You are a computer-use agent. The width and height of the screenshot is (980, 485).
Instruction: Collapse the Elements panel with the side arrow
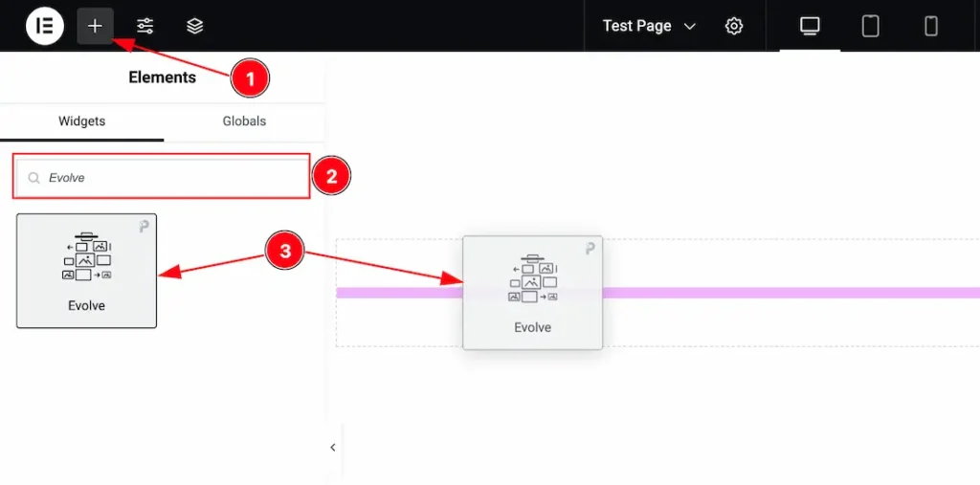pyautogui.click(x=332, y=447)
